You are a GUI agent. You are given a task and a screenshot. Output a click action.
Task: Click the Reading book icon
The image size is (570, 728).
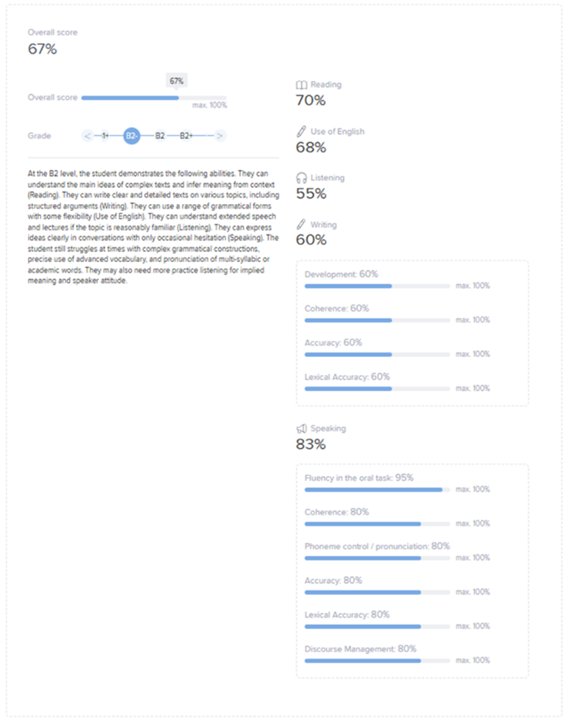pyautogui.click(x=302, y=84)
